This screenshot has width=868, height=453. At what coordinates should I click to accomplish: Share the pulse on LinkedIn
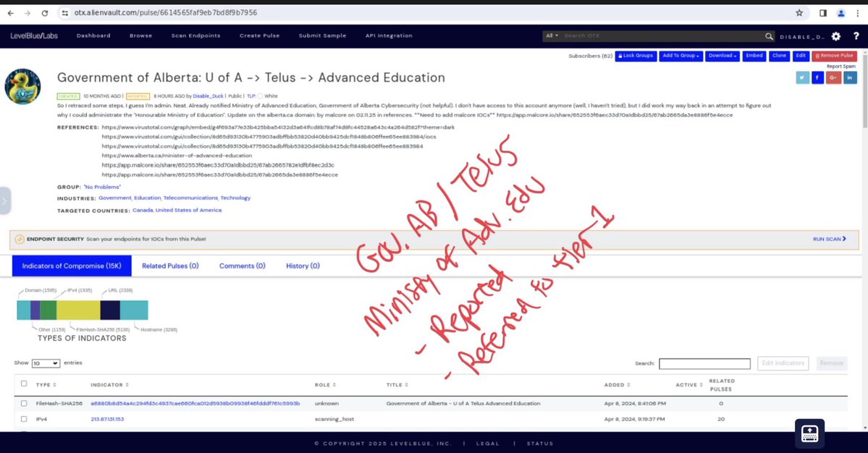tap(850, 78)
